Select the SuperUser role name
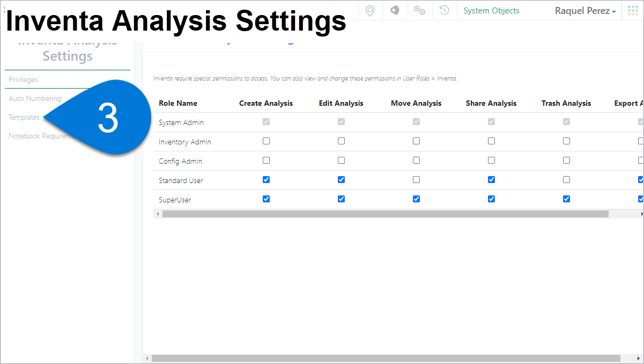Viewport: 644px width, 364px height. (175, 200)
